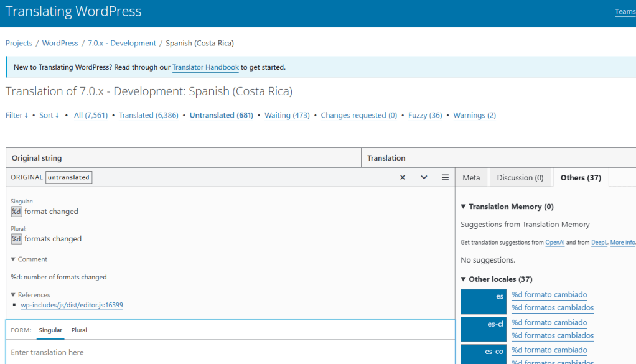Collapse the Other locales section
This screenshot has height=364, width=636.
[x=496, y=279]
